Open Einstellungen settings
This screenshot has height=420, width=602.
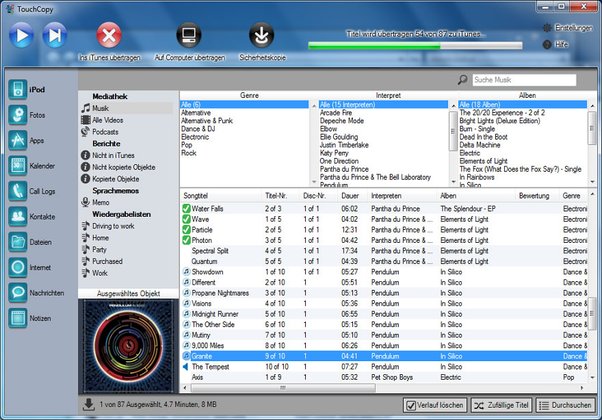pos(568,28)
